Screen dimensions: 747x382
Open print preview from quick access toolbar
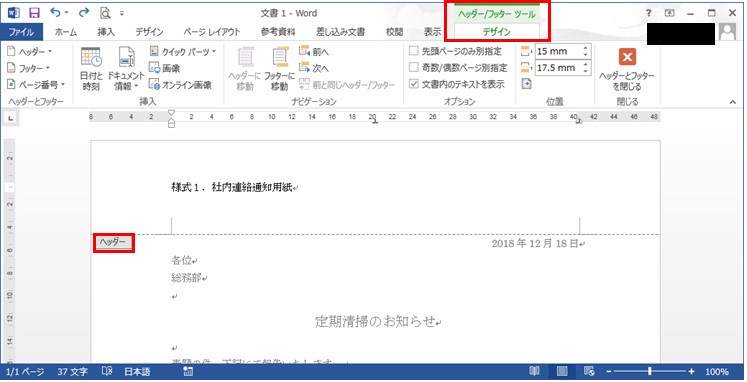(x=105, y=13)
